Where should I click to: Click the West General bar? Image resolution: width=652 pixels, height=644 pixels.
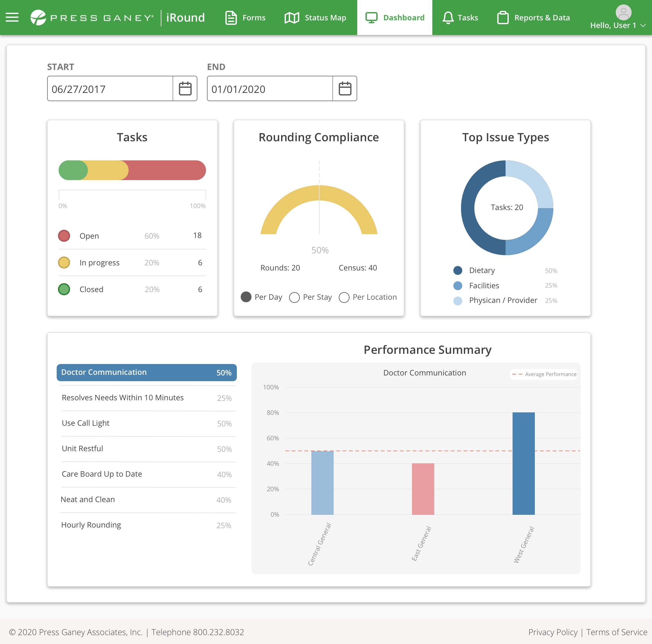click(523, 463)
